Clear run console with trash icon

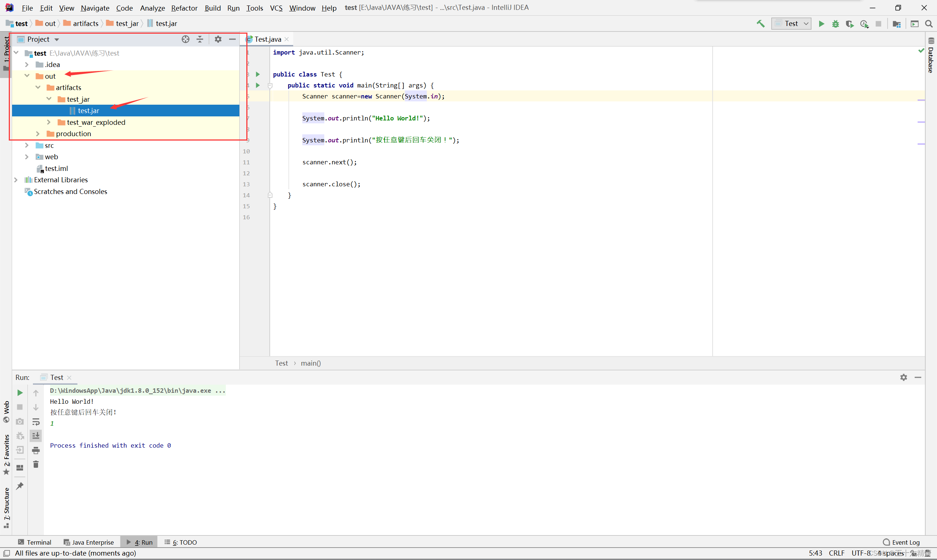[36, 464]
